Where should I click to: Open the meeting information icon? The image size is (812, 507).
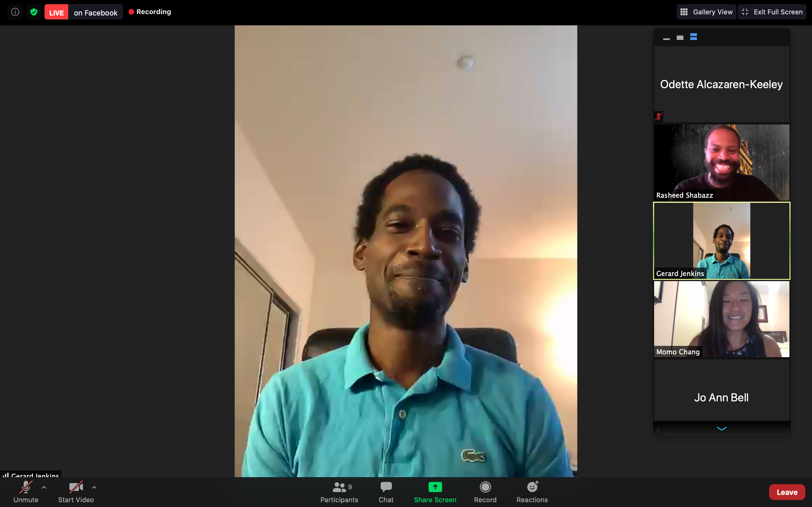(15, 11)
